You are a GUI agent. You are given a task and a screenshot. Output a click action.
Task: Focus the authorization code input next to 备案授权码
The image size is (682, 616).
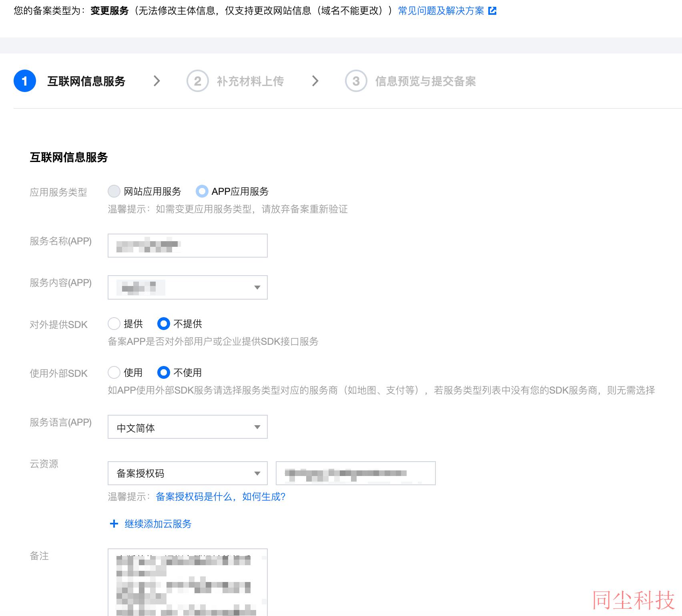coord(356,473)
